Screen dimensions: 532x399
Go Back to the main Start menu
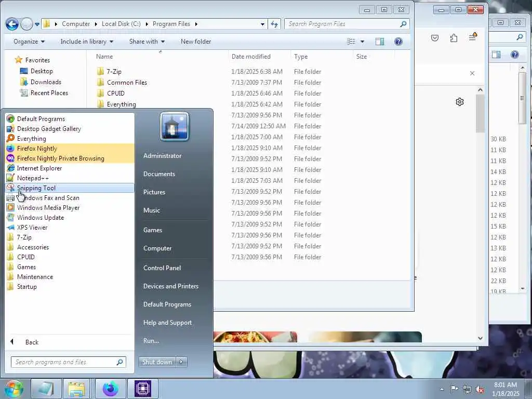pyautogui.click(x=70, y=342)
